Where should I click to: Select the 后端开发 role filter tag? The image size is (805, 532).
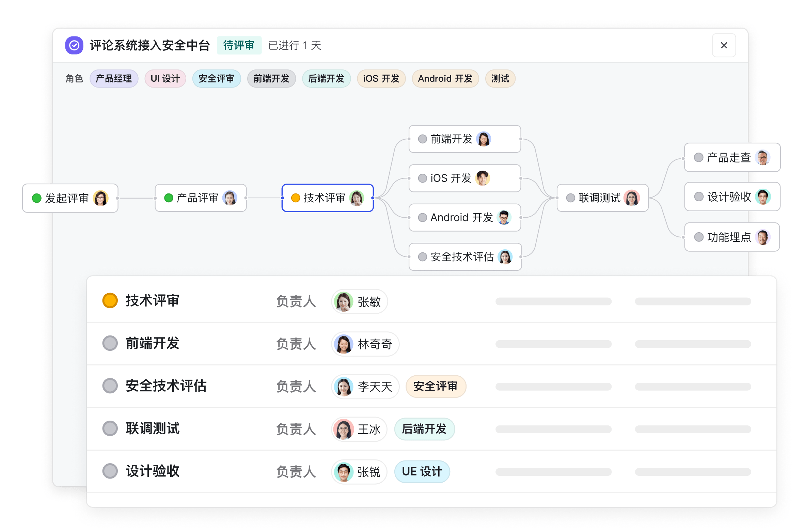pyautogui.click(x=326, y=79)
